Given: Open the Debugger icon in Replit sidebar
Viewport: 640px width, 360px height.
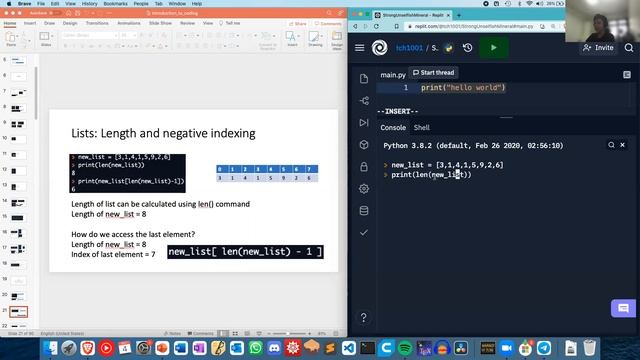Looking at the screenshot, I should click(x=364, y=122).
